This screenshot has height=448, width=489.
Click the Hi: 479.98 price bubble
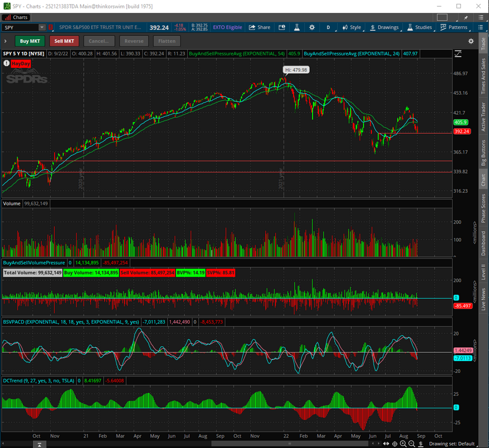296,70
